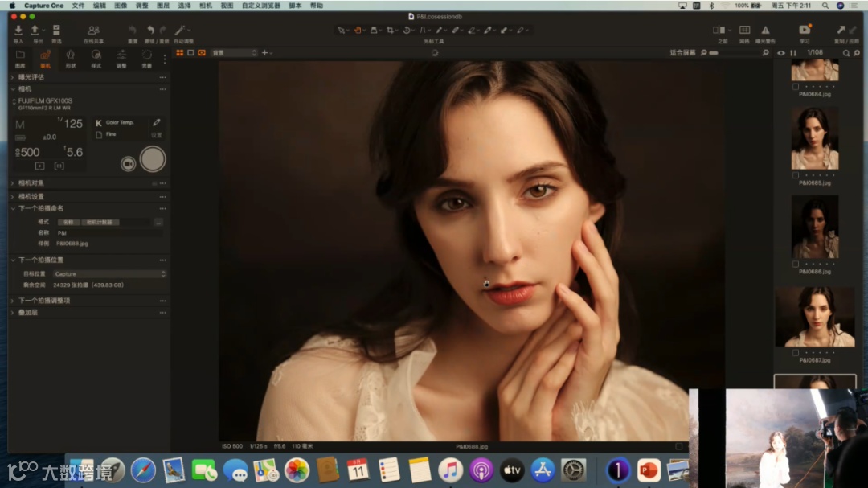Image resolution: width=868 pixels, height=488 pixels.
Task: Add a new layer with plus button
Action: (x=265, y=52)
